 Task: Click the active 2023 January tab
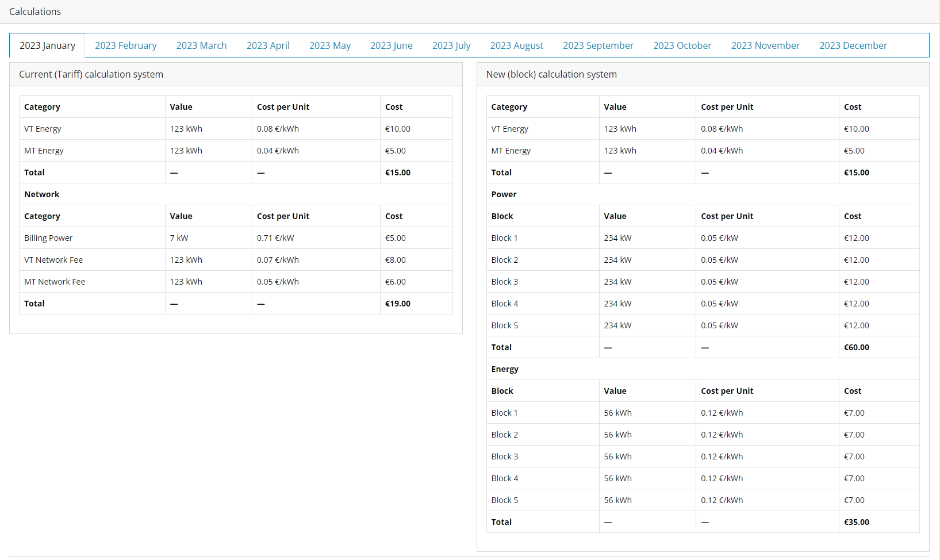(x=47, y=45)
